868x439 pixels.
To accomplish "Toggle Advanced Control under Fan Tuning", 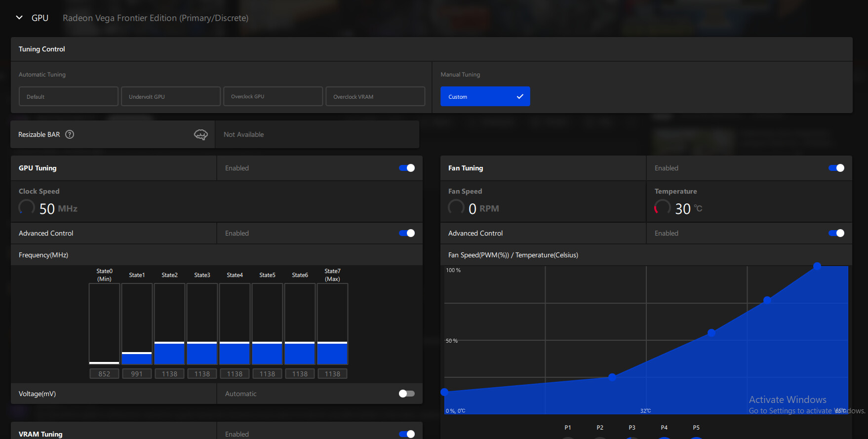I will click(x=836, y=233).
